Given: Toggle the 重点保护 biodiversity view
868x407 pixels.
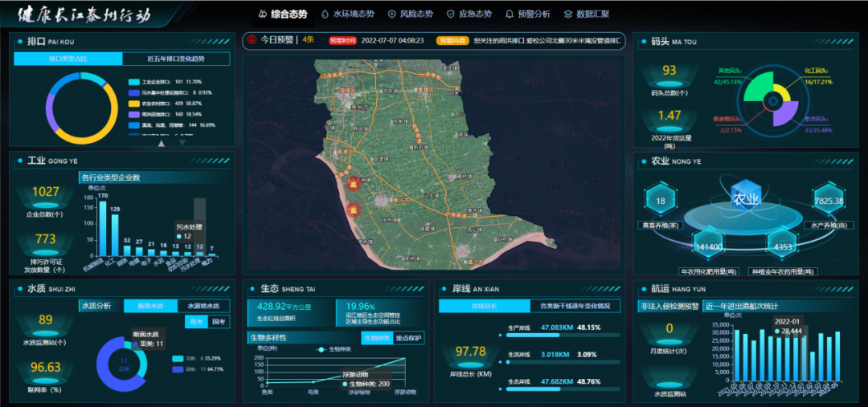Looking at the screenshot, I should (410, 338).
